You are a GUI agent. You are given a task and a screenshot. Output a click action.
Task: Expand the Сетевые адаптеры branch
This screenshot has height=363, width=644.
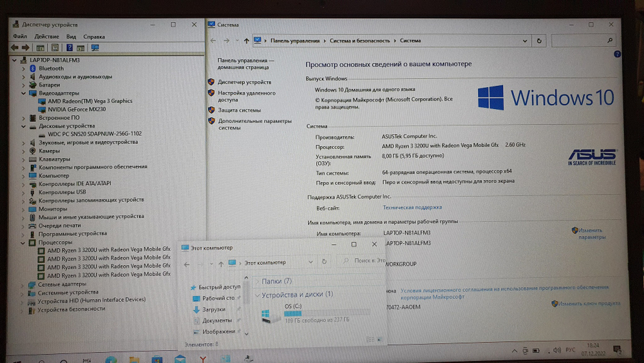click(x=23, y=284)
